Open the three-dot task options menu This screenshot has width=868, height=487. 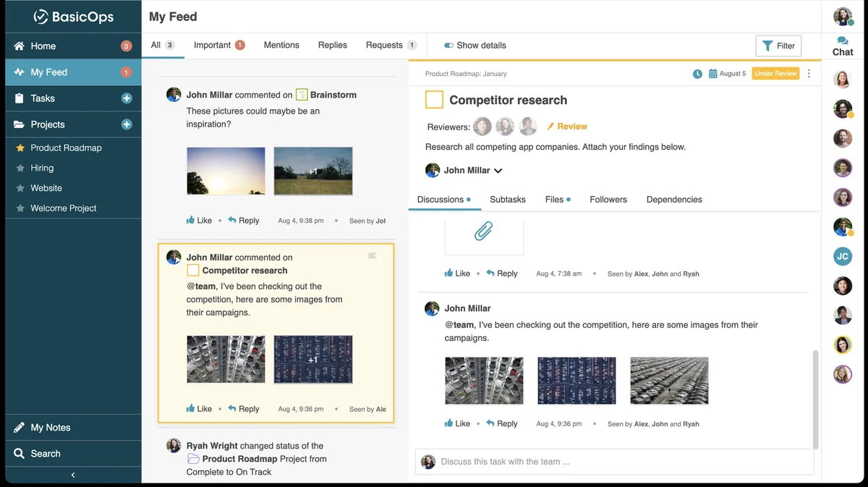pyautogui.click(x=809, y=74)
